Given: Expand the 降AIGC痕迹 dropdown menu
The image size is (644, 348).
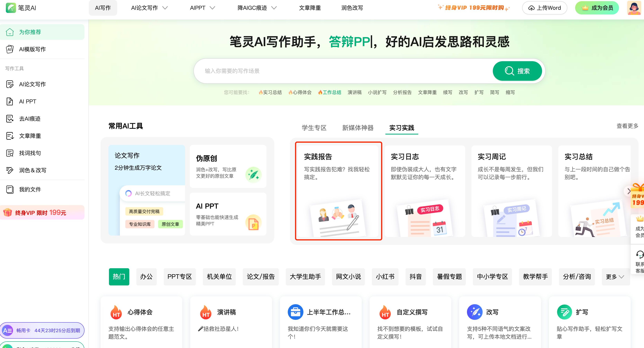Looking at the screenshot, I should pos(274,8).
